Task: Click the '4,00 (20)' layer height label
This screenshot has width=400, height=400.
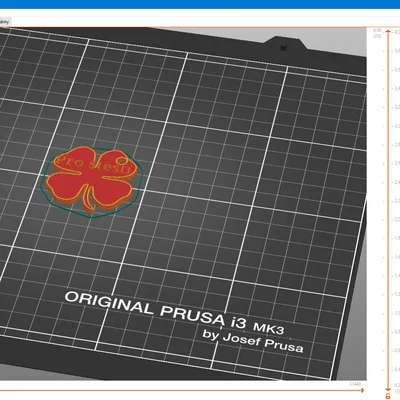Action: click(x=378, y=33)
